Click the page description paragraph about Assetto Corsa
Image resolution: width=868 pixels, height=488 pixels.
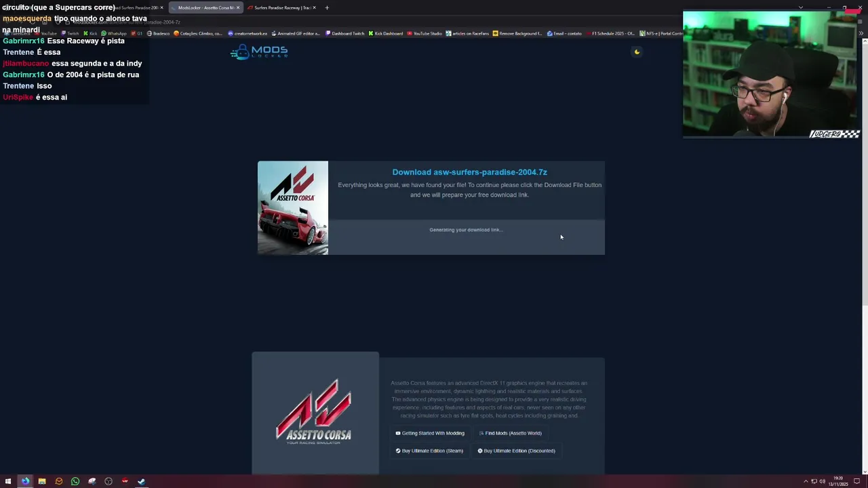(x=489, y=399)
